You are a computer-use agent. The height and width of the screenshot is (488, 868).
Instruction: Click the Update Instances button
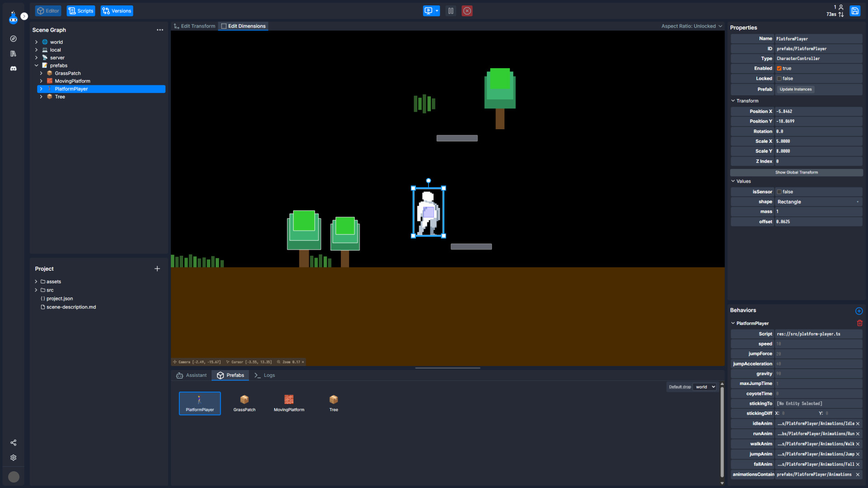795,89
